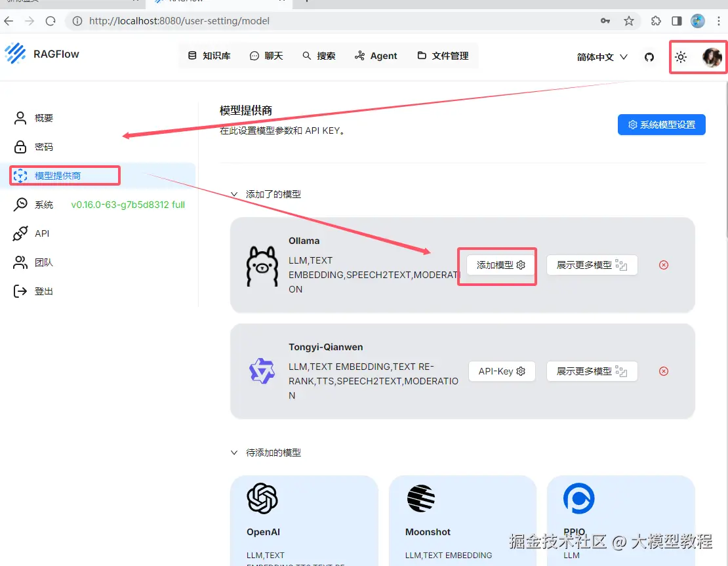This screenshot has height=566, width=728.
Task: Click the Moonshot provider card
Action: (x=462, y=521)
